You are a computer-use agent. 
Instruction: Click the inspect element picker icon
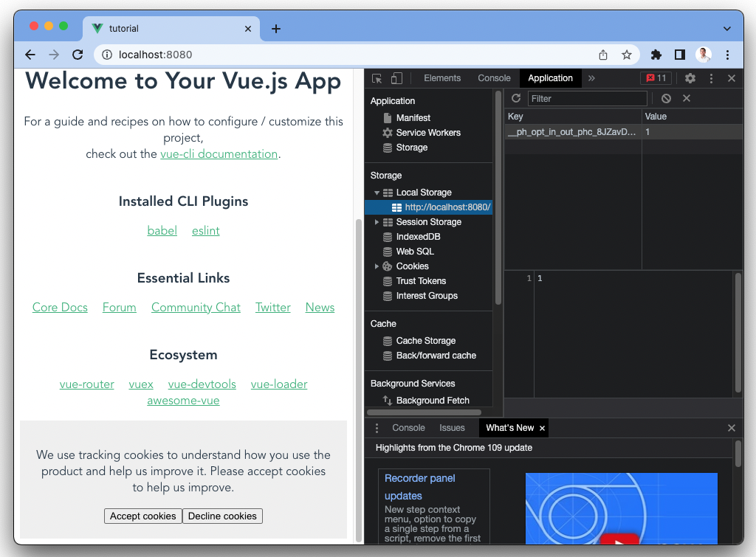[377, 78]
